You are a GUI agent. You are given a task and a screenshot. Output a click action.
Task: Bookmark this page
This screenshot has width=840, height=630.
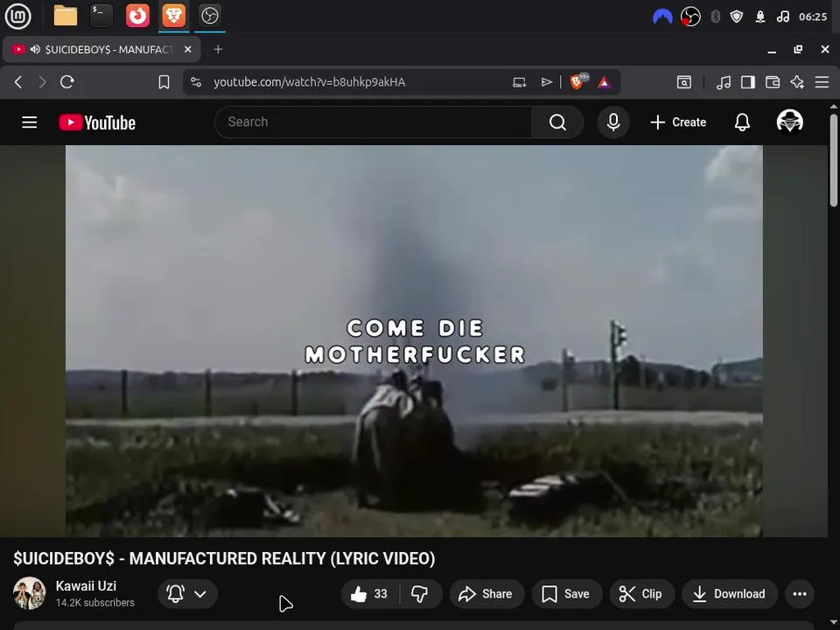click(164, 82)
